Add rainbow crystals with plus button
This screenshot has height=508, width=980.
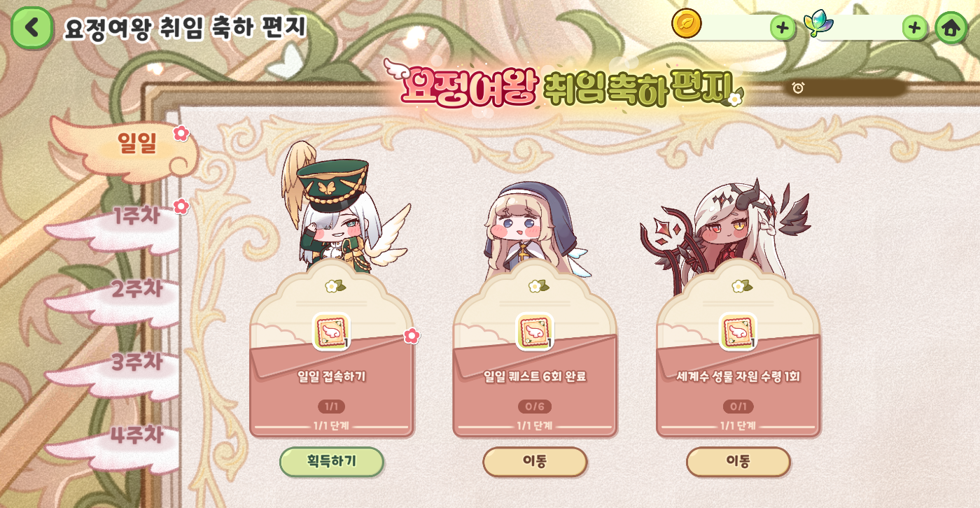tap(914, 28)
